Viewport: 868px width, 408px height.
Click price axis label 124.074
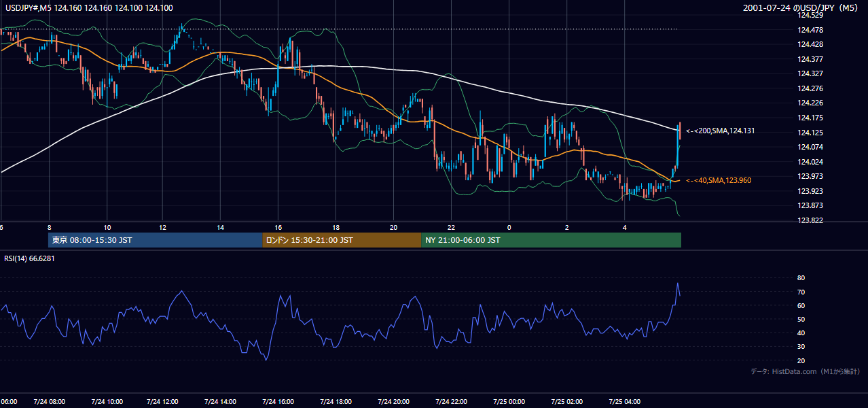pyautogui.click(x=811, y=147)
